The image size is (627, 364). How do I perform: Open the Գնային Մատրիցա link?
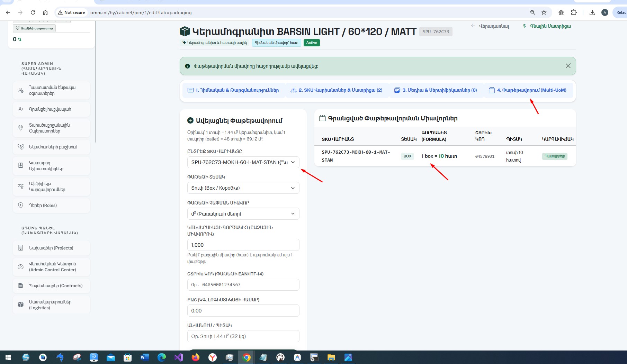547,26
